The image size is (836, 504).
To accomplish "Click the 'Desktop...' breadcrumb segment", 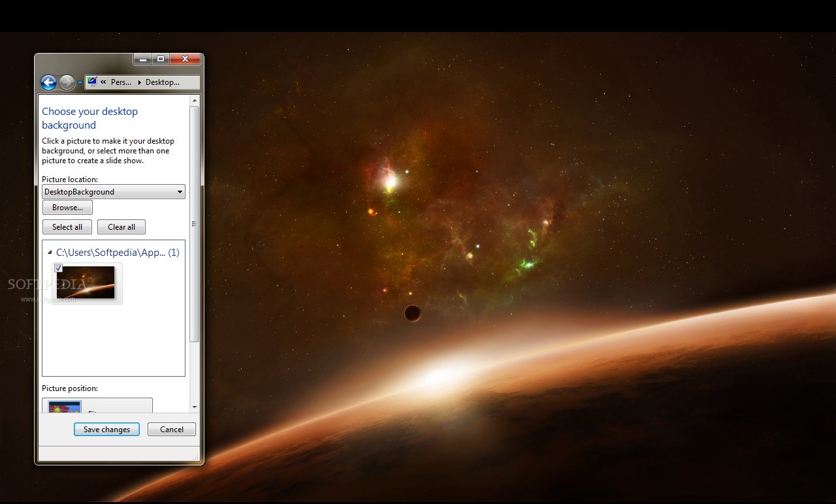I will pyautogui.click(x=162, y=82).
